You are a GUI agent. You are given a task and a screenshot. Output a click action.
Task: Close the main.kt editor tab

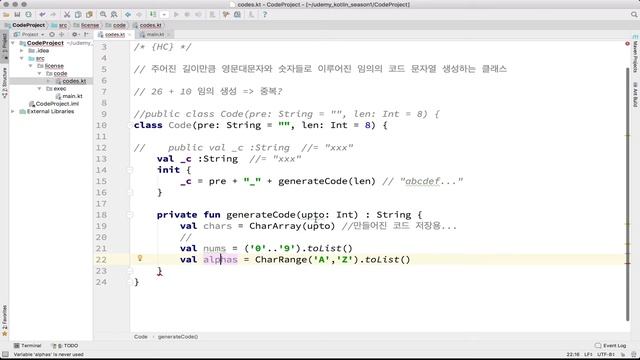(169, 35)
